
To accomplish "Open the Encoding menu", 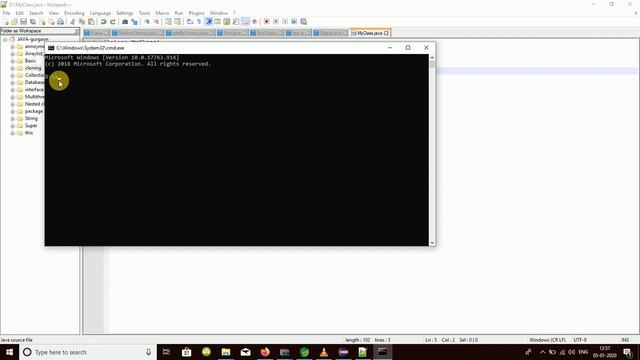I will click(74, 13).
